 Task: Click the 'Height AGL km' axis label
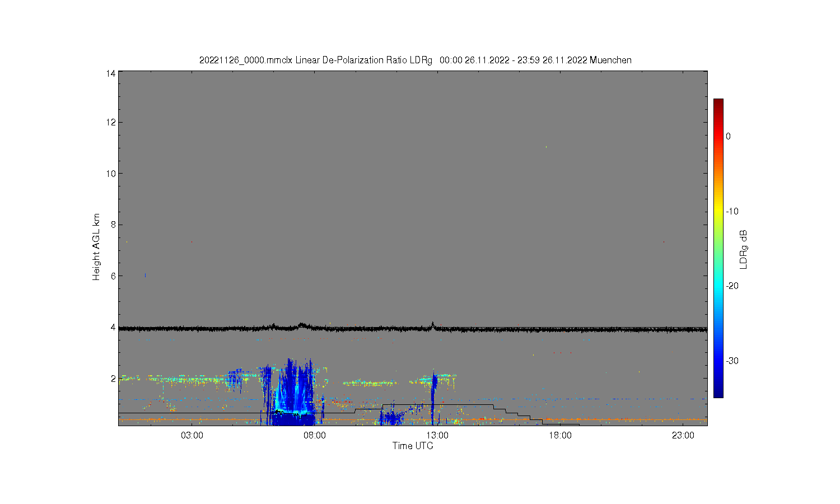pyautogui.click(x=96, y=247)
